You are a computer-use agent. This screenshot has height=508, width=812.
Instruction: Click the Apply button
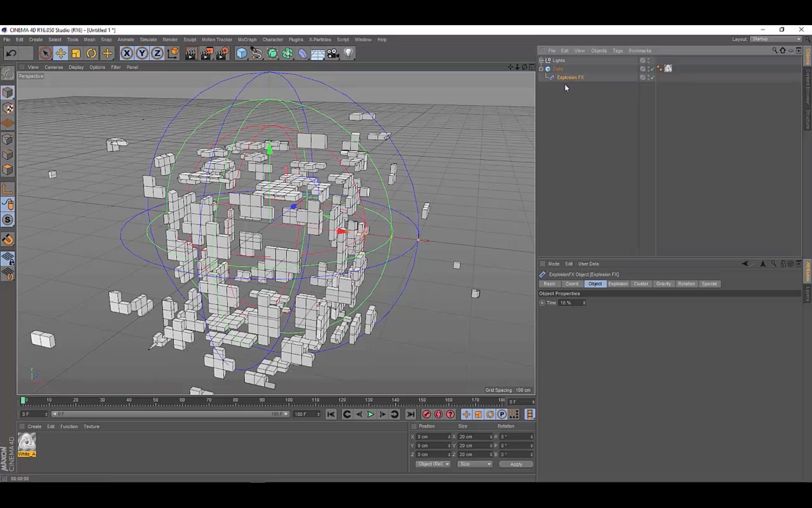coord(516,464)
